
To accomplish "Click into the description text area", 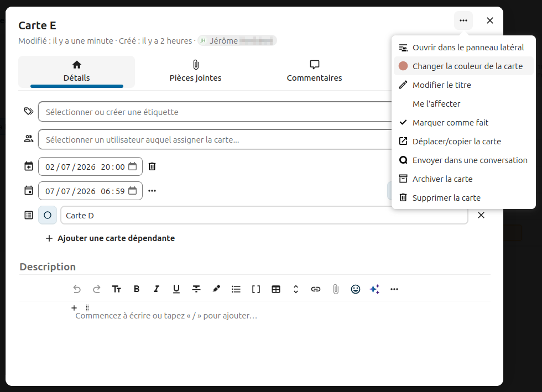I will click(x=166, y=316).
